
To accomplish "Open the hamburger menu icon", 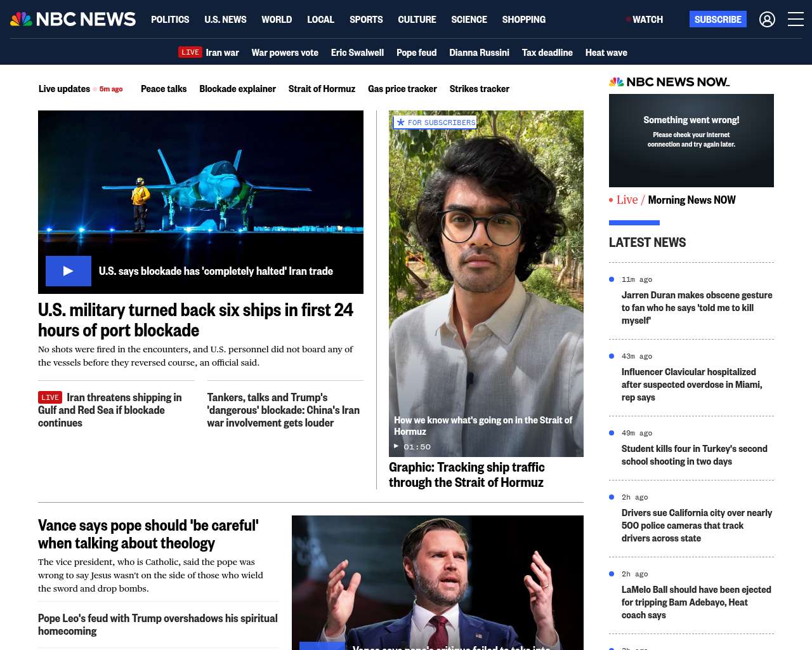I will (796, 20).
